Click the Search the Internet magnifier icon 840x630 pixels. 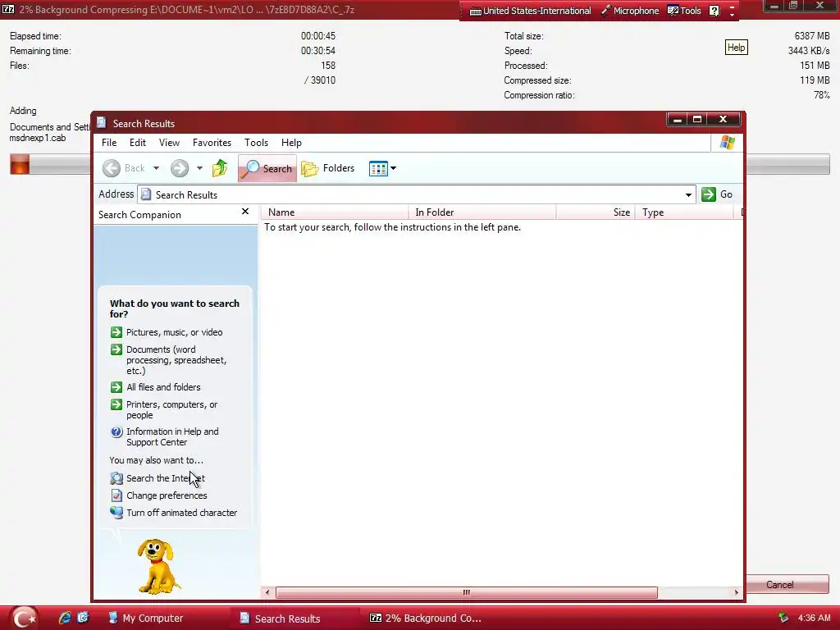[116, 478]
